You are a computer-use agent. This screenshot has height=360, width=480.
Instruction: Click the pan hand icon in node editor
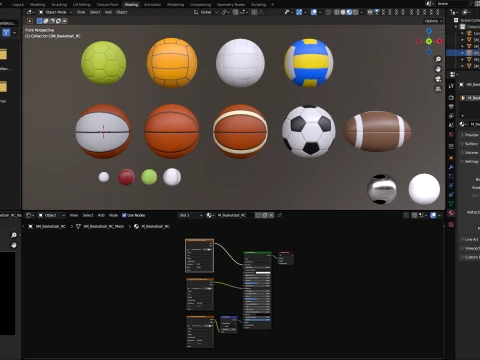pos(14,245)
